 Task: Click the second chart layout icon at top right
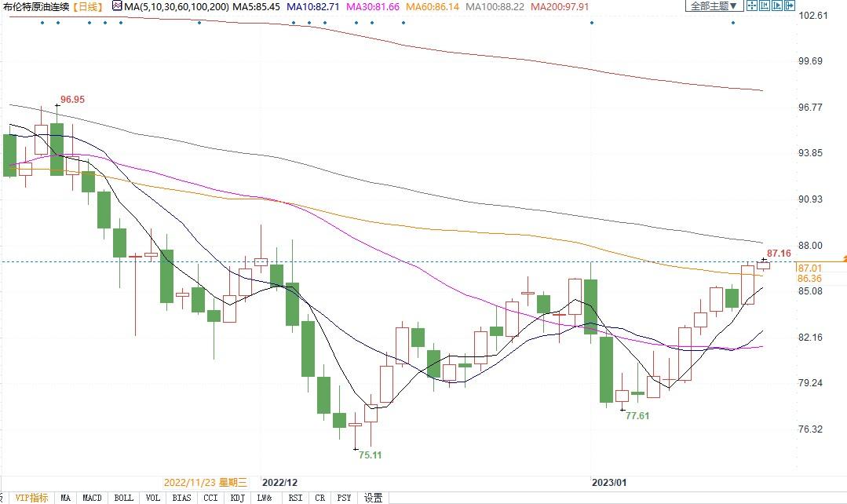[765, 6]
